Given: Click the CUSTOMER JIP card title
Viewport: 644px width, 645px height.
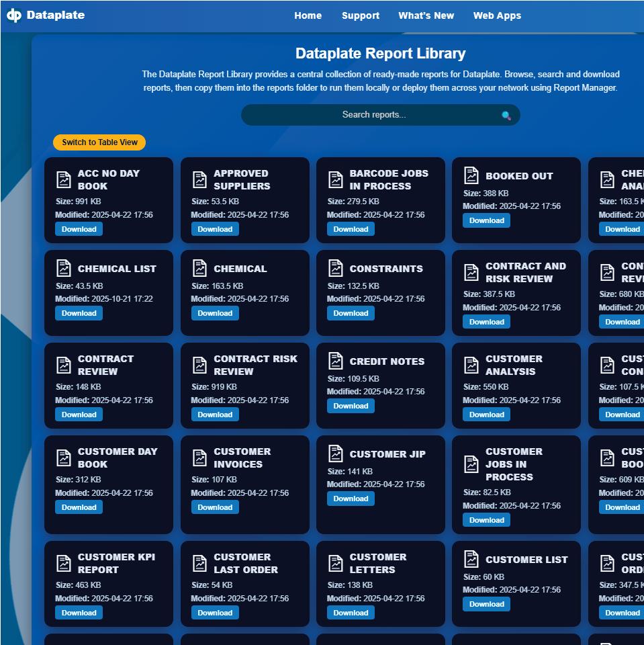Looking at the screenshot, I should click(x=387, y=454).
